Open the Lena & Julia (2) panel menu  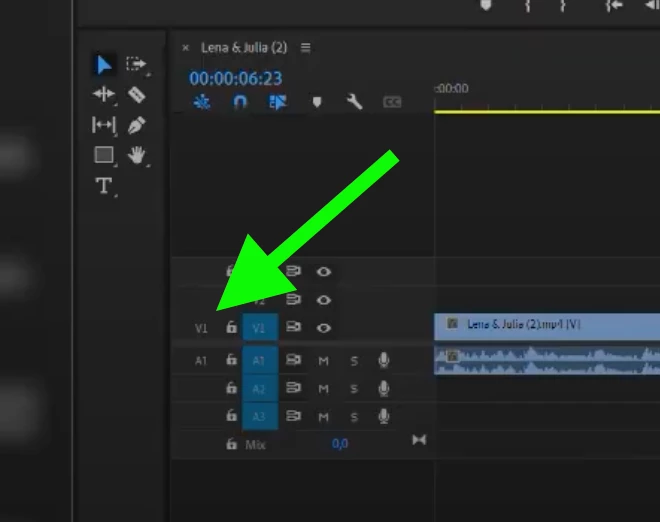[x=306, y=48]
